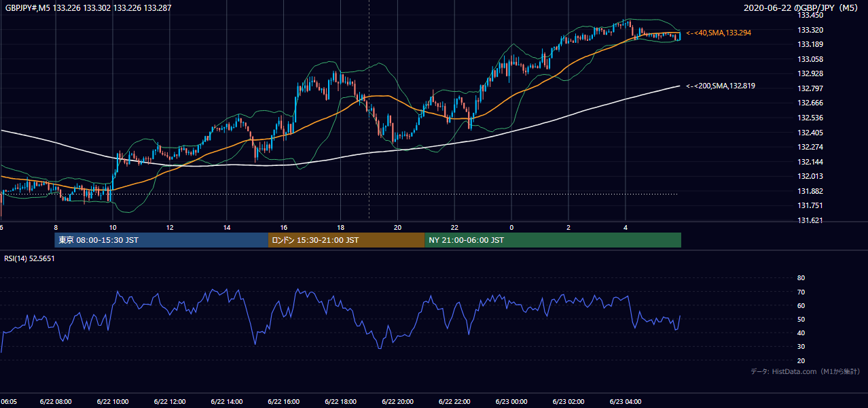Click the 6/23 04:00 time axis label
This screenshot has width=868, height=408.
coord(626,402)
